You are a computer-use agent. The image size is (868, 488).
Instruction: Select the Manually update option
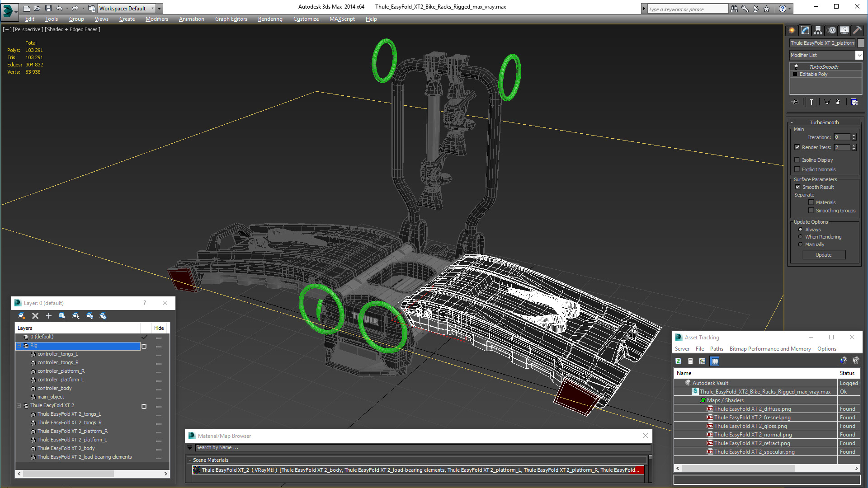(x=800, y=244)
